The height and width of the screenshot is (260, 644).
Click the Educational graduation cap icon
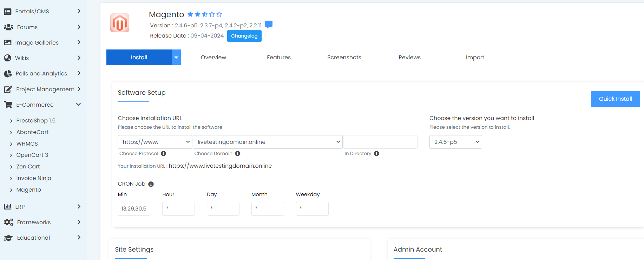tap(8, 238)
